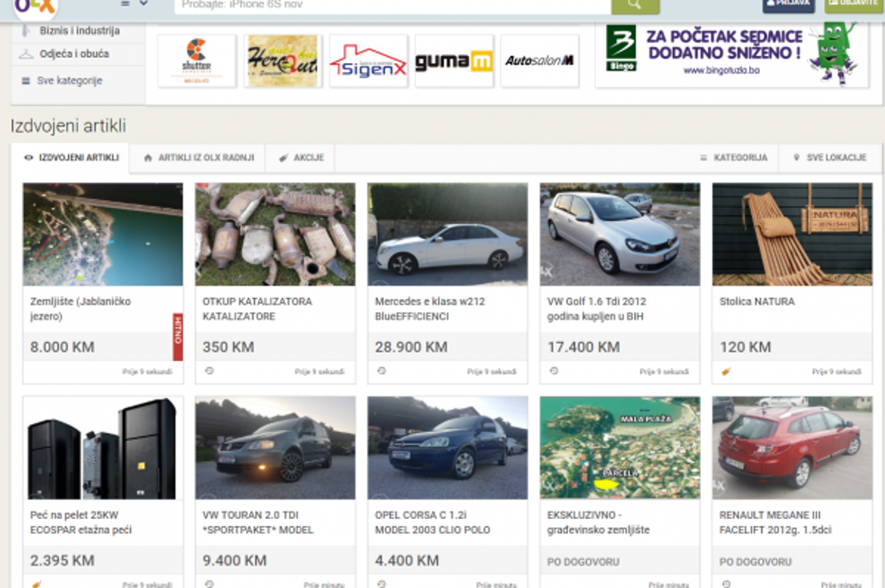Click the Odjeća i obuća hanger icon
The width and height of the screenshot is (885, 588).
point(26,54)
